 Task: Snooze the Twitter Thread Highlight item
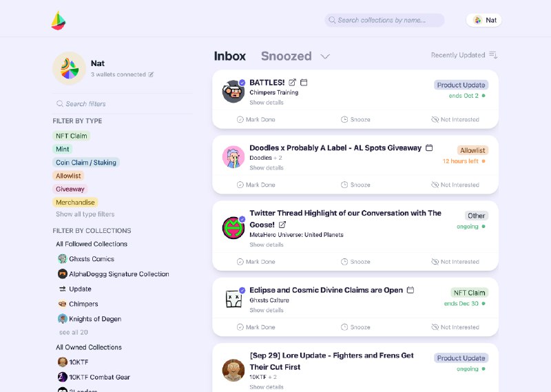pos(355,262)
